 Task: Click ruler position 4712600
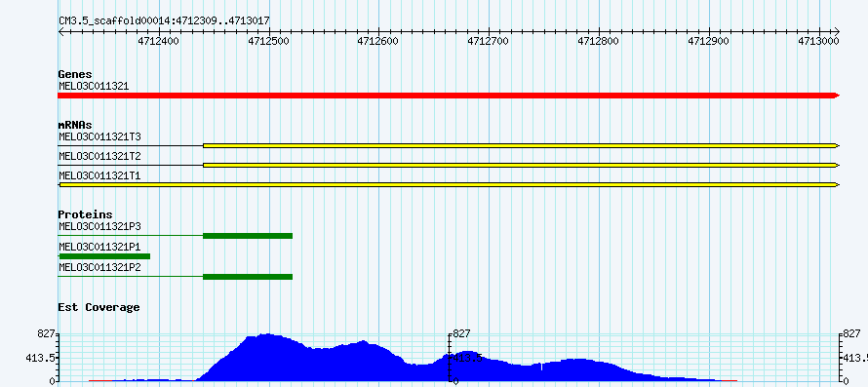(x=378, y=41)
